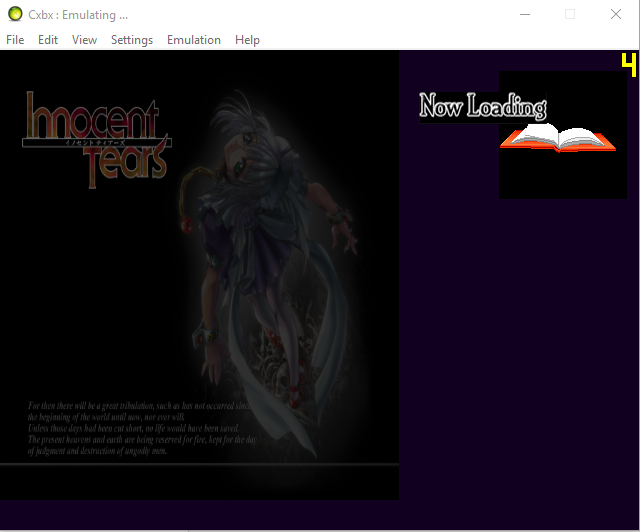Click the line starting 'The present heavens and earth'
The image size is (640, 532).
(x=142, y=439)
